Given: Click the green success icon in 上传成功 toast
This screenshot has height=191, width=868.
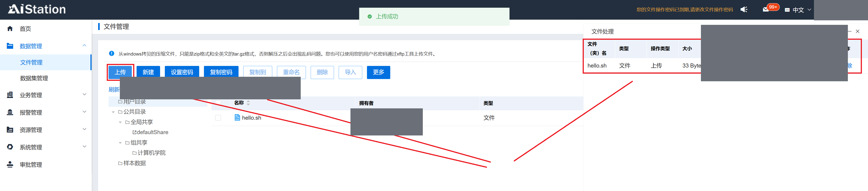Looking at the screenshot, I should [370, 16].
